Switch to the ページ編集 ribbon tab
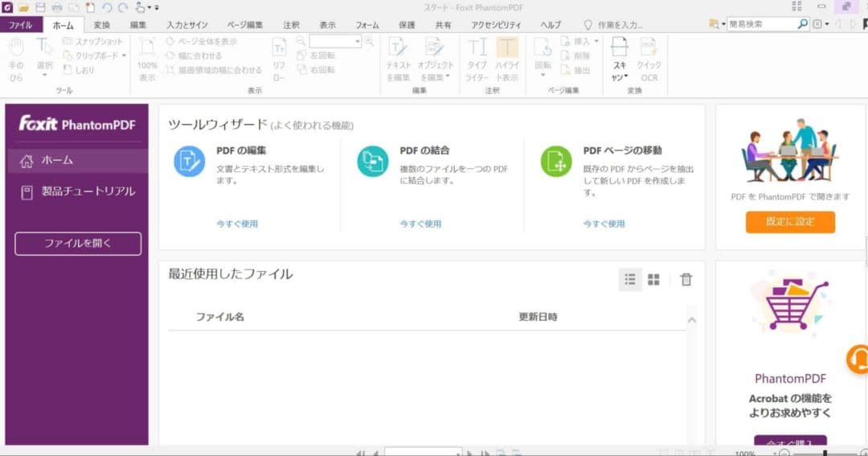This screenshot has height=456, width=868. (244, 25)
